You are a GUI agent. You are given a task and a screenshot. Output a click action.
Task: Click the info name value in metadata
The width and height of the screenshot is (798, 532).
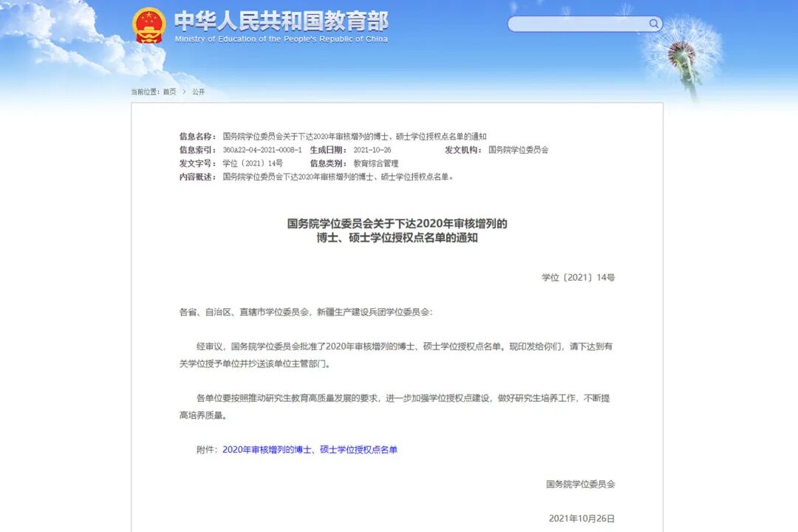(x=355, y=137)
